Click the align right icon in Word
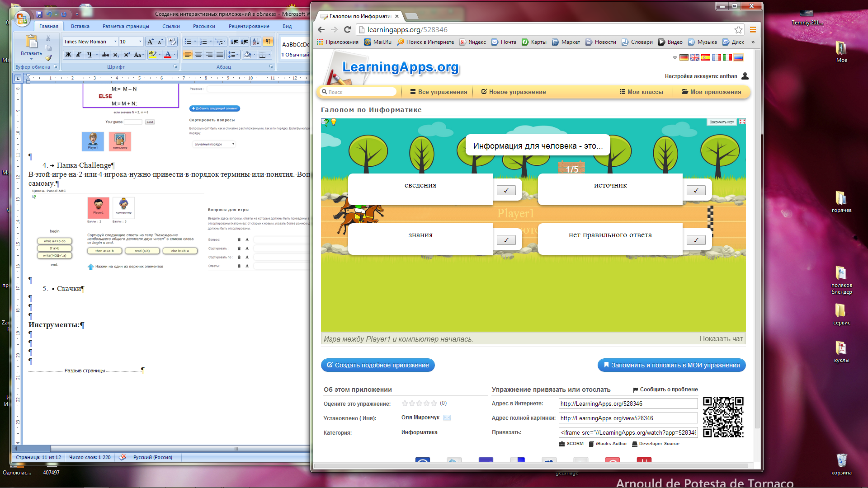This screenshot has width=868, height=488. [209, 55]
